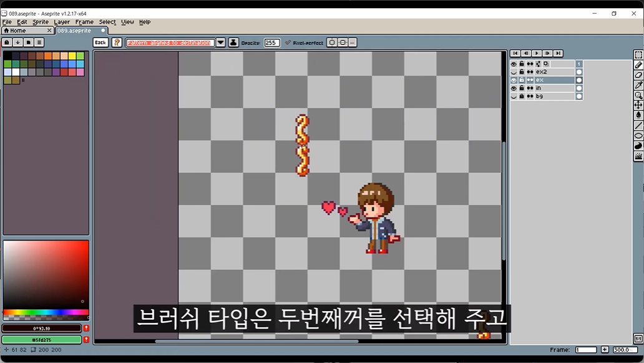The height and width of the screenshot is (363, 644).
Task: Click the horizontal symmetry button
Action: point(332,42)
